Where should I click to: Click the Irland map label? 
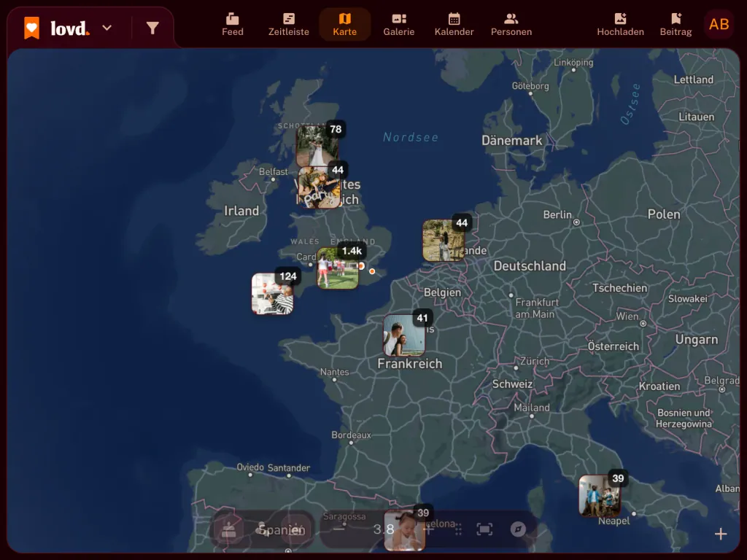coord(241,211)
